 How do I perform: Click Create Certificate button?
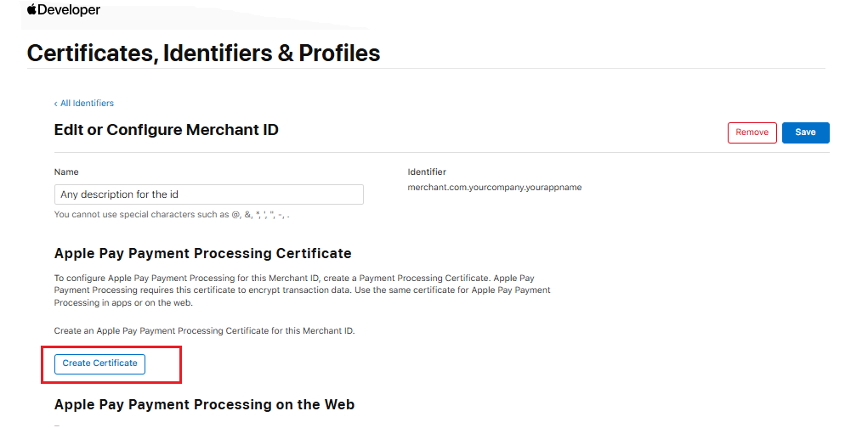[x=99, y=363]
